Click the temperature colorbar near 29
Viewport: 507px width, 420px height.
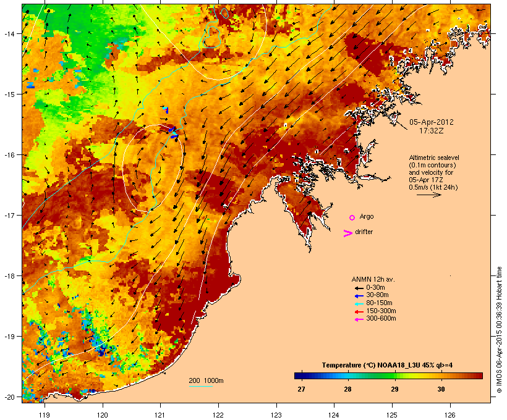[395, 376]
